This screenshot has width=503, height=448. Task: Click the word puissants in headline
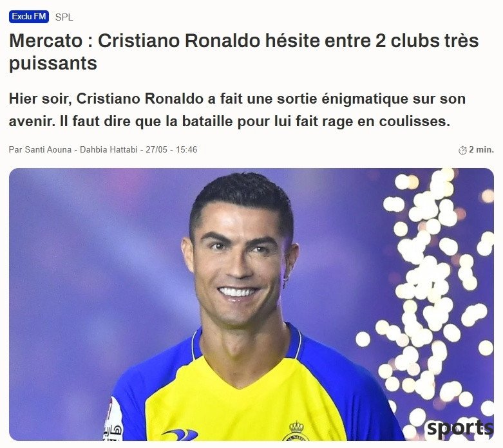(x=53, y=64)
